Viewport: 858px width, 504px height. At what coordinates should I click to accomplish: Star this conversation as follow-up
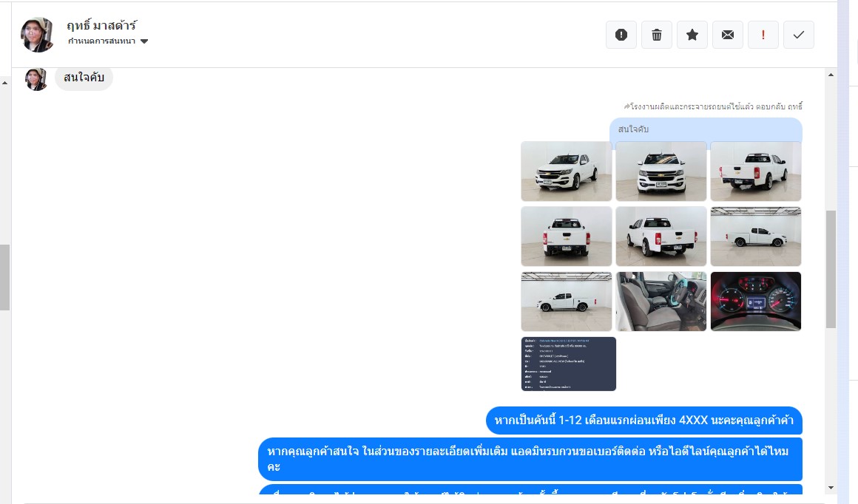pos(692,35)
